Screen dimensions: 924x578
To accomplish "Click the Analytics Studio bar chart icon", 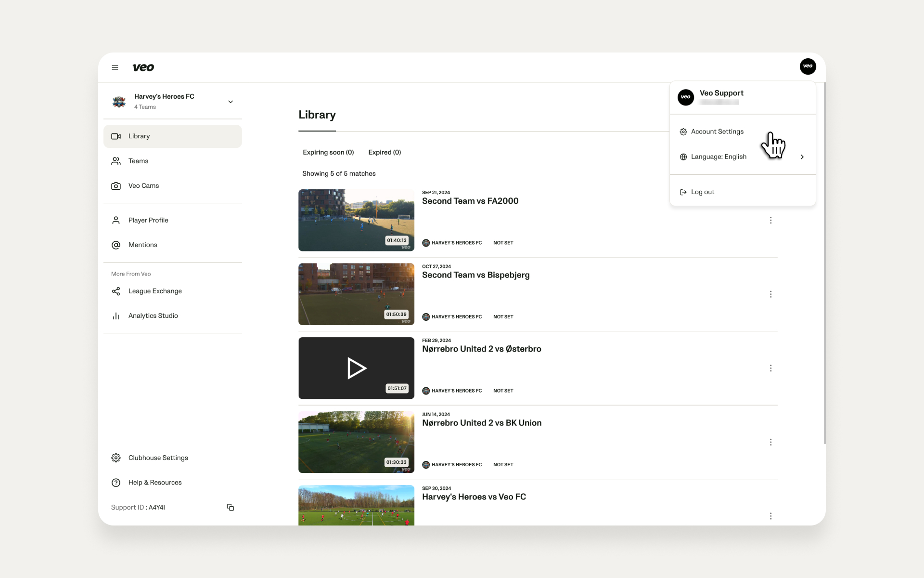I will pyautogui.click(x=116, y=316).
